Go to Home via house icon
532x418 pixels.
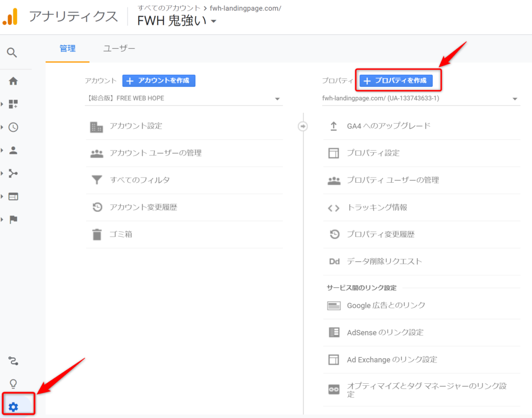(13, 81)
